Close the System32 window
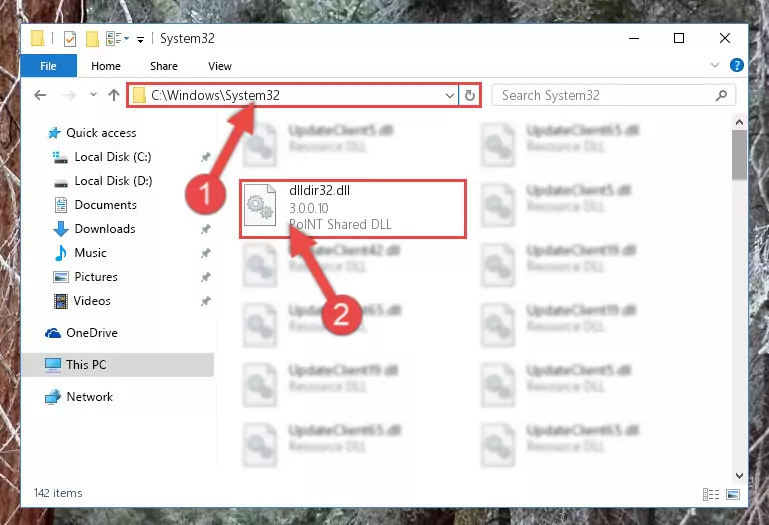This screenshot has width=769, height=525. [x=725, y=38]
